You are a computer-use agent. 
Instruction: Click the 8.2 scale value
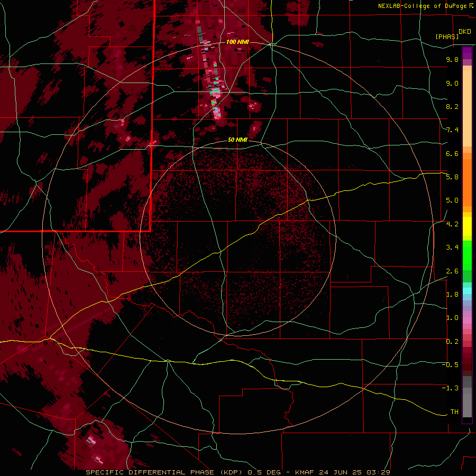pos(452,106)
